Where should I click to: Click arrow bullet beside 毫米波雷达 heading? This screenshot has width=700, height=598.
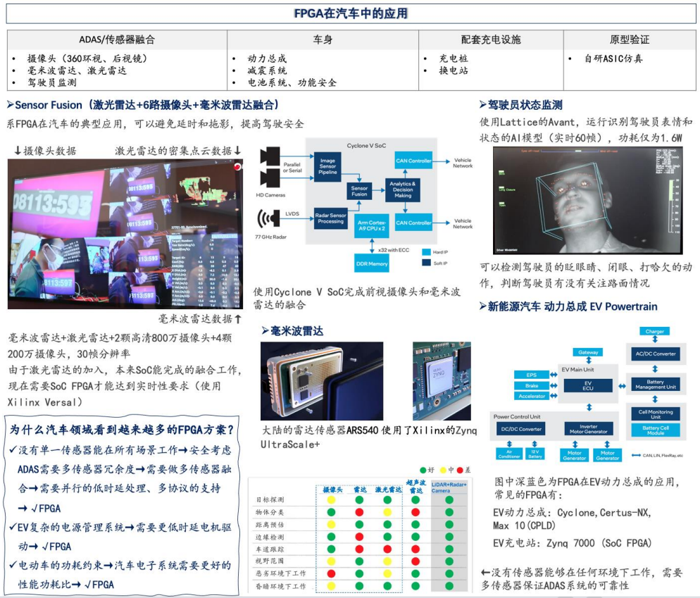click(265, 330)
